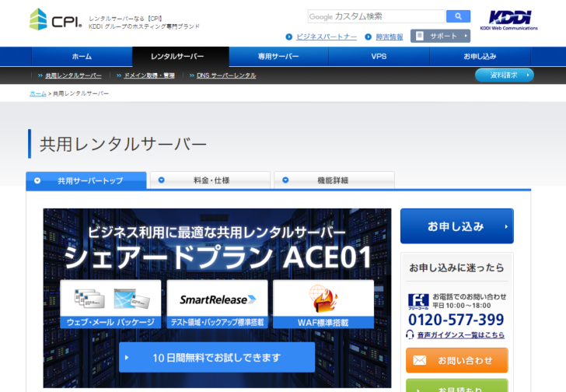Click the ホーム breadcrumb link
This screenshot has width=566, height=392.
tap(38, 93)
